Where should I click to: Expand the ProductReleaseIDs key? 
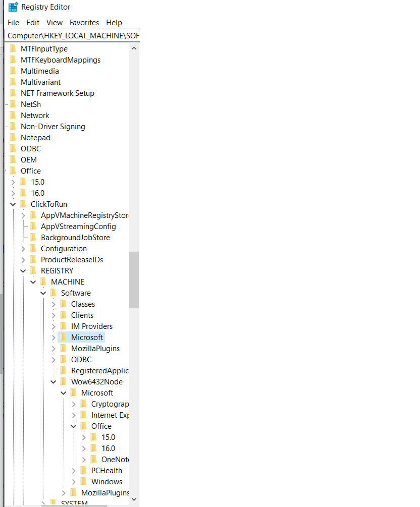[x=23, y=260]
